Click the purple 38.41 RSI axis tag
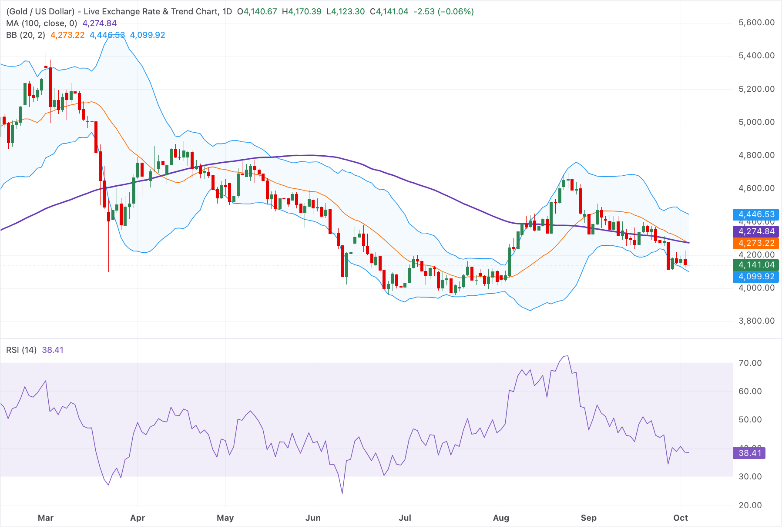The height and width of the screenshot is (532, 782). 749,453
